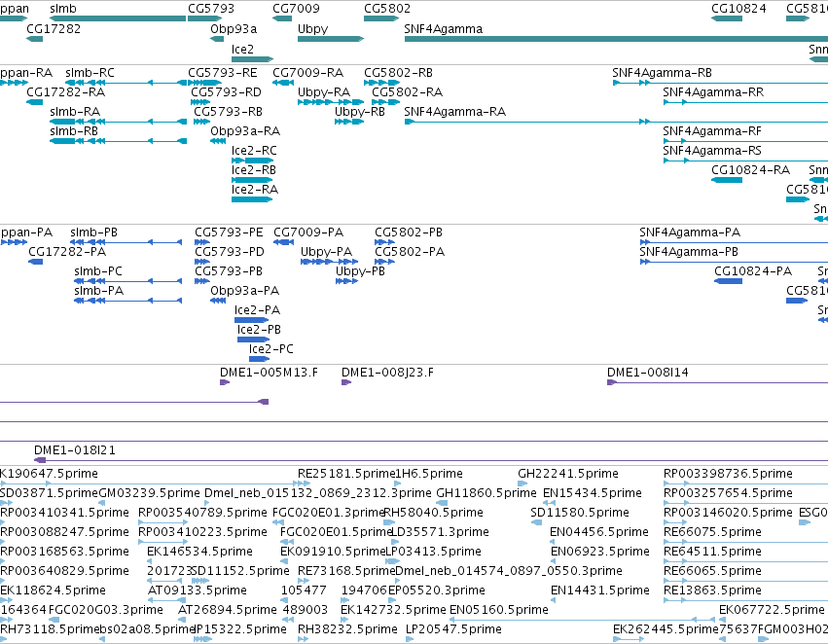Image resolution: width=828 pixels, height=644 pixels.
Task: Select BAC label DME1-005M13.F
Action: (269, 373)
